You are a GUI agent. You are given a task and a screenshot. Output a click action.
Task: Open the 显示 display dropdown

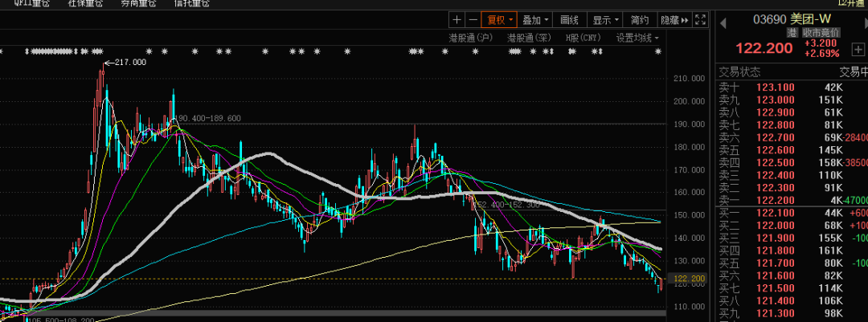click(605, 19)
